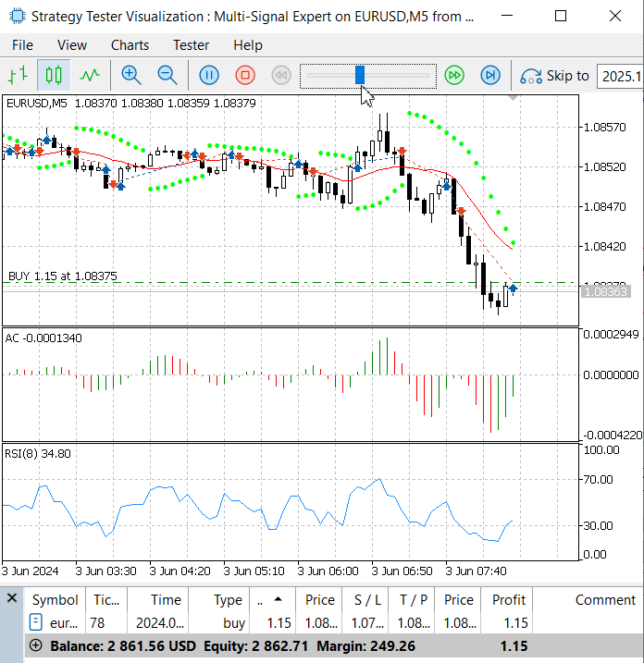Click Balance: 2 861.56 USD text
The height and width of the screenshot is (663, 644).
pos(123,646)
